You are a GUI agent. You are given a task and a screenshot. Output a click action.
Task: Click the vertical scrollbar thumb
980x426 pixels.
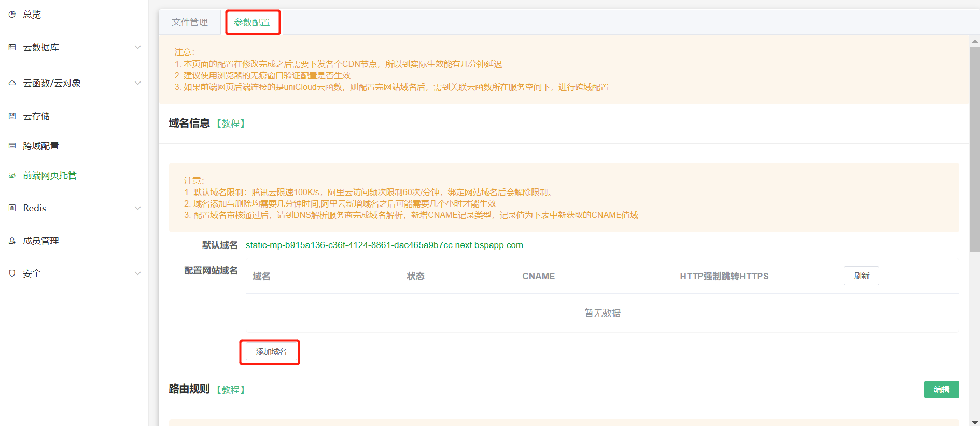click(x=975, y=149)
